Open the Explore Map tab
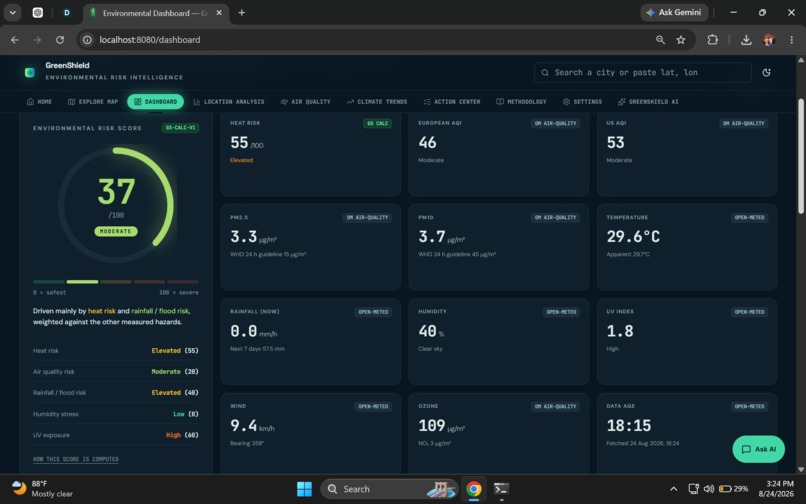Screen dimensions: 806x504 click(93, 102)
